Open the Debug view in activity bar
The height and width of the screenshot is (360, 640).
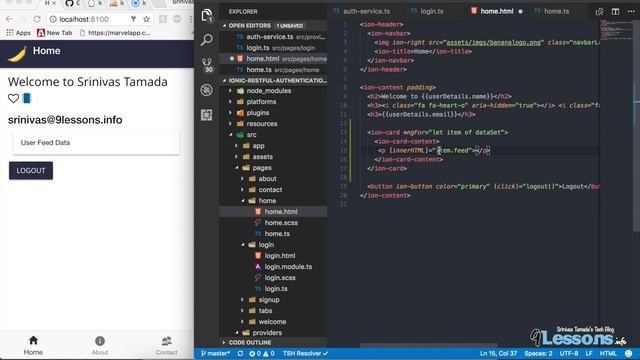tap(207, 90)
